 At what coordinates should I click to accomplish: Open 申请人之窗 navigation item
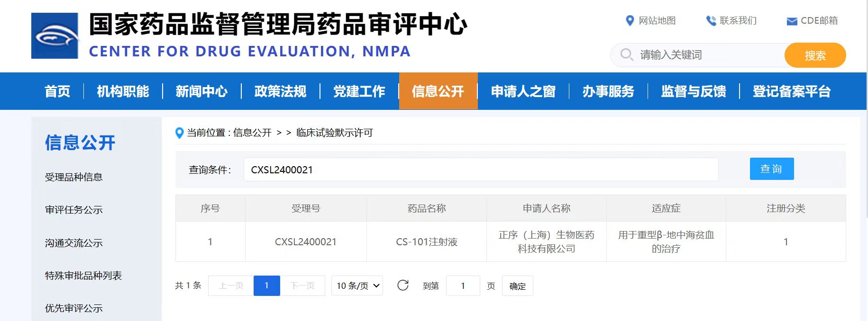pos(523,91)
